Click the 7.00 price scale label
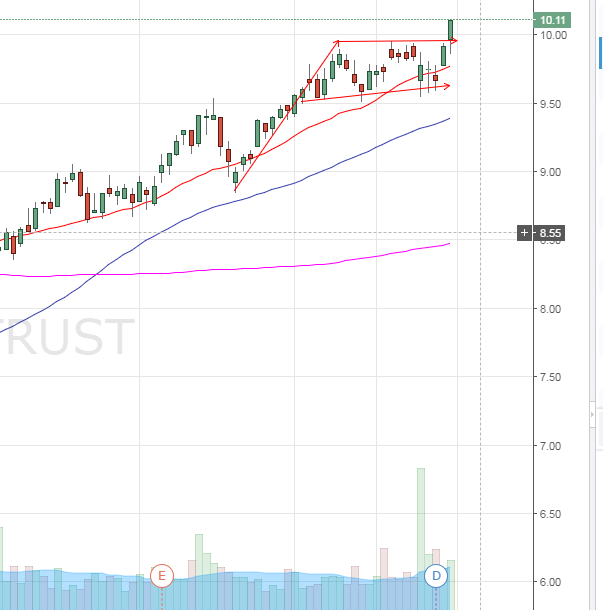The height and width of the screenshot is (610, 603). pos(553,445)
